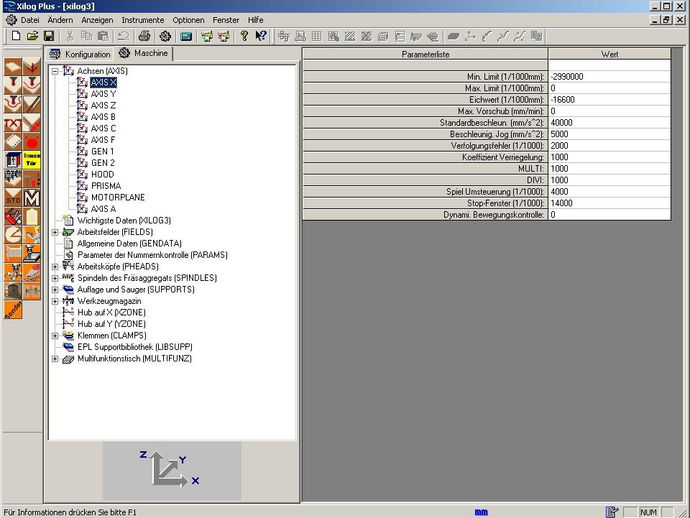Click the milling machine sidebar icon

[32, 254]
